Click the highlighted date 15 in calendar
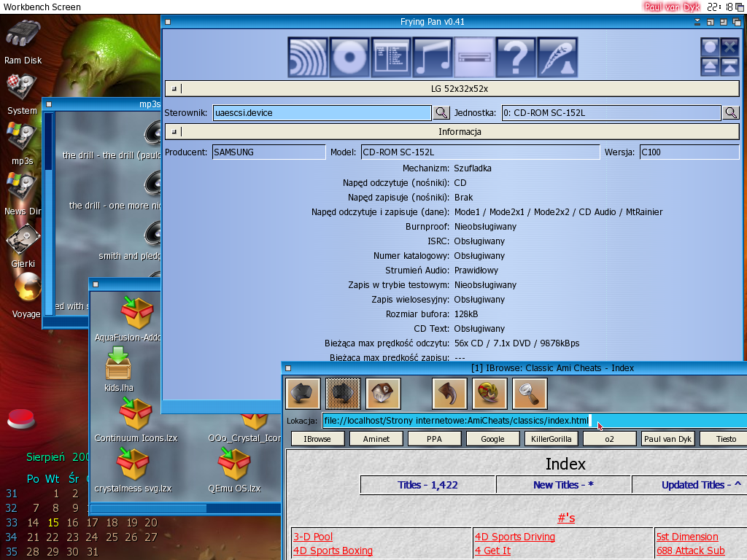Viewport: 747px width, 560px height. [53, 523]
